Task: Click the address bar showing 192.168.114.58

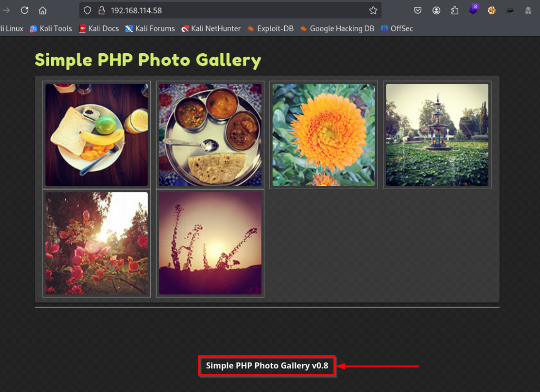Action: [x=230, y=11]
